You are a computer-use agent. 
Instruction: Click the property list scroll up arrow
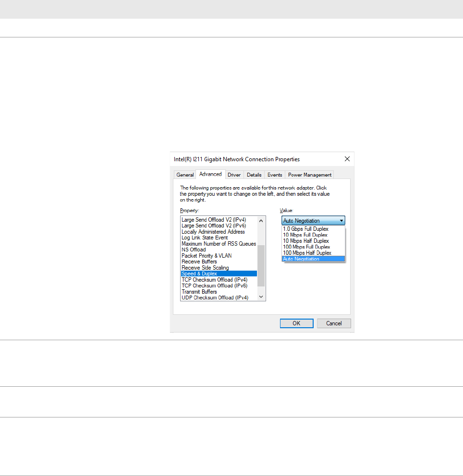[x=261, y=221]
